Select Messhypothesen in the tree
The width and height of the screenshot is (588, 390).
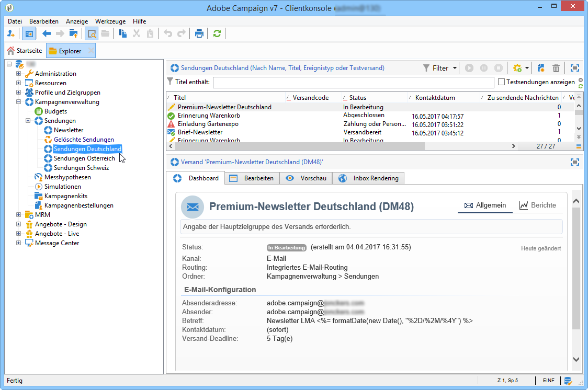[67, 177]
